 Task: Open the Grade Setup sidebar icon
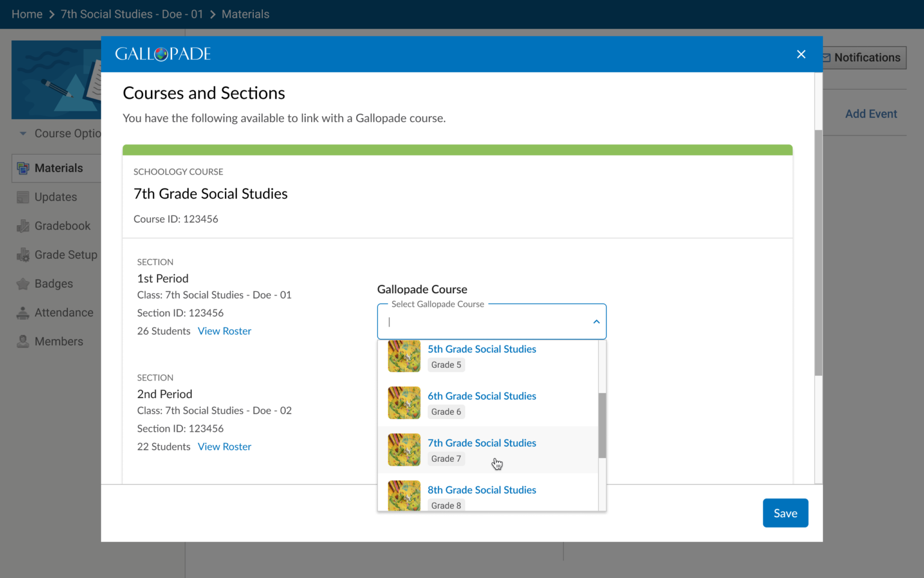(23, 255)
